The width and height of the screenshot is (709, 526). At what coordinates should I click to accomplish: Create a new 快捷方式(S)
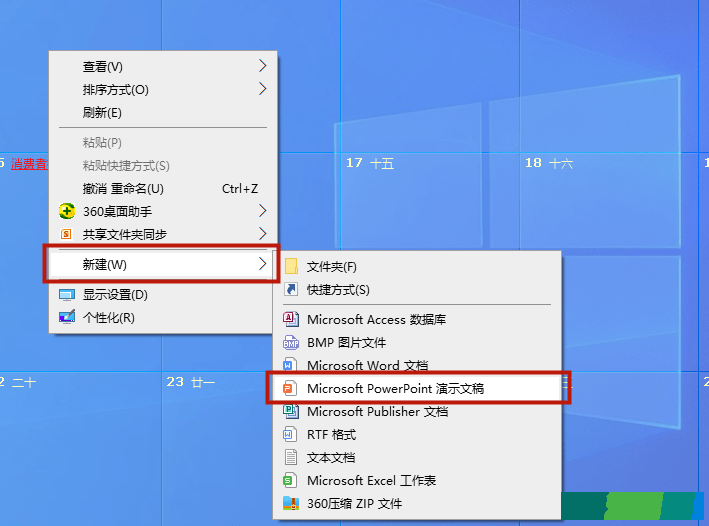click(417, 289)
